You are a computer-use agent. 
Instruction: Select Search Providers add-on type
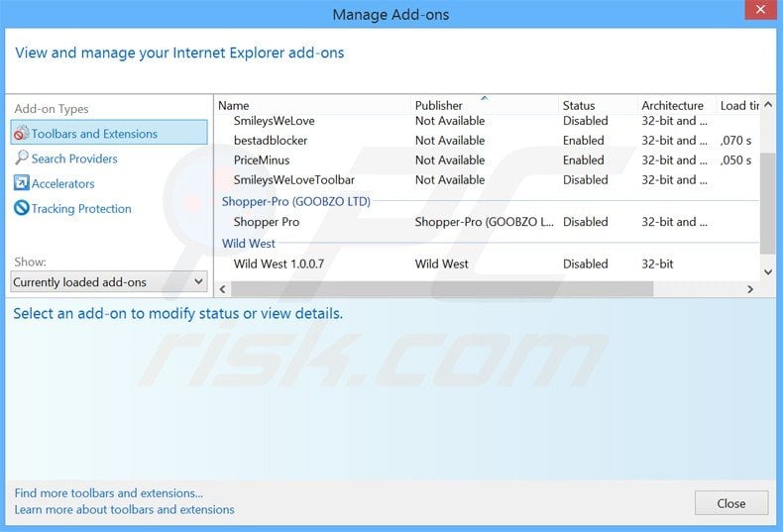tap(74, 159)
